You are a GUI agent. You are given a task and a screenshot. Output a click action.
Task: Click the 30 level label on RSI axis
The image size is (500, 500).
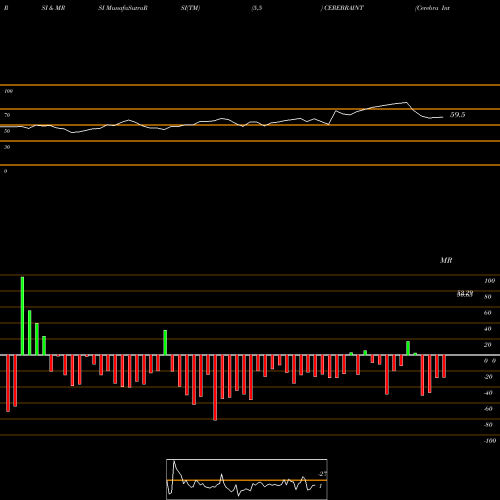(7, 147)
